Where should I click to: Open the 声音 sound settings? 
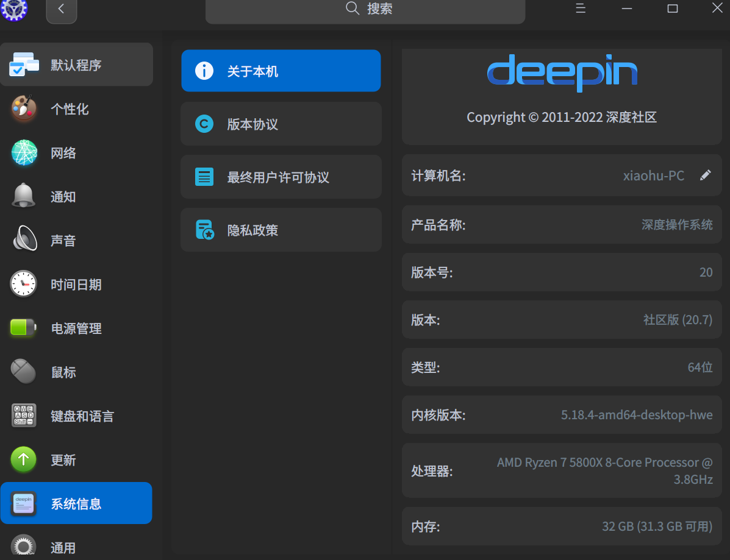point(64,240)
